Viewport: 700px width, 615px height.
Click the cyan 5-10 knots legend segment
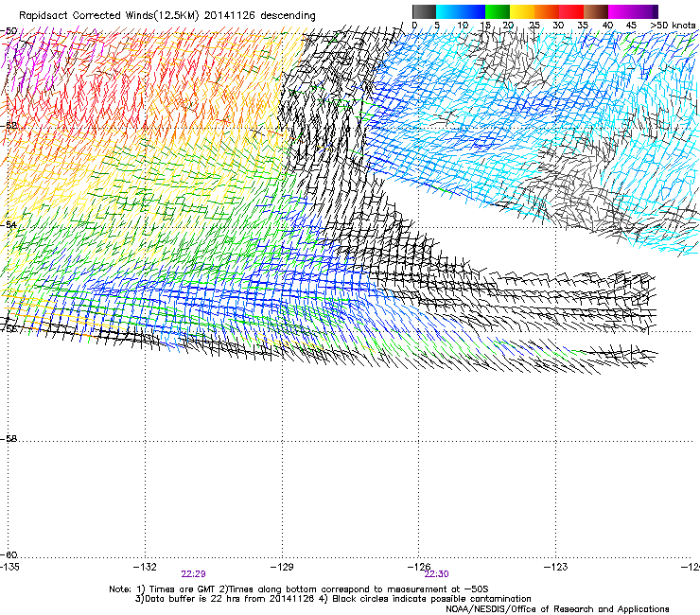coord(448,11)
